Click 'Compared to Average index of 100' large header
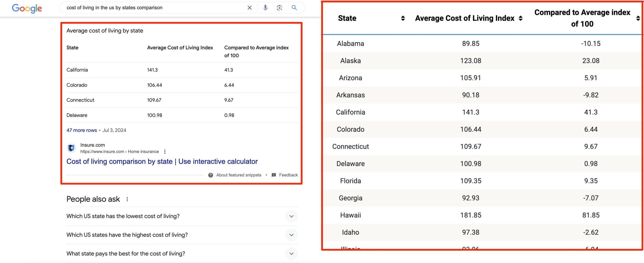This screenshot has height=263, width=644. coord(582,18)
